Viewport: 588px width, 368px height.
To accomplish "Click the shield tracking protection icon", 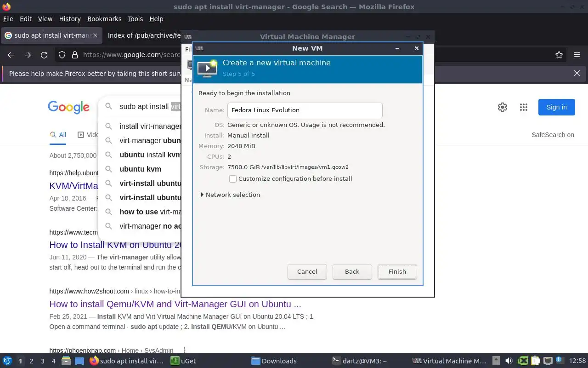I will 62,55.
